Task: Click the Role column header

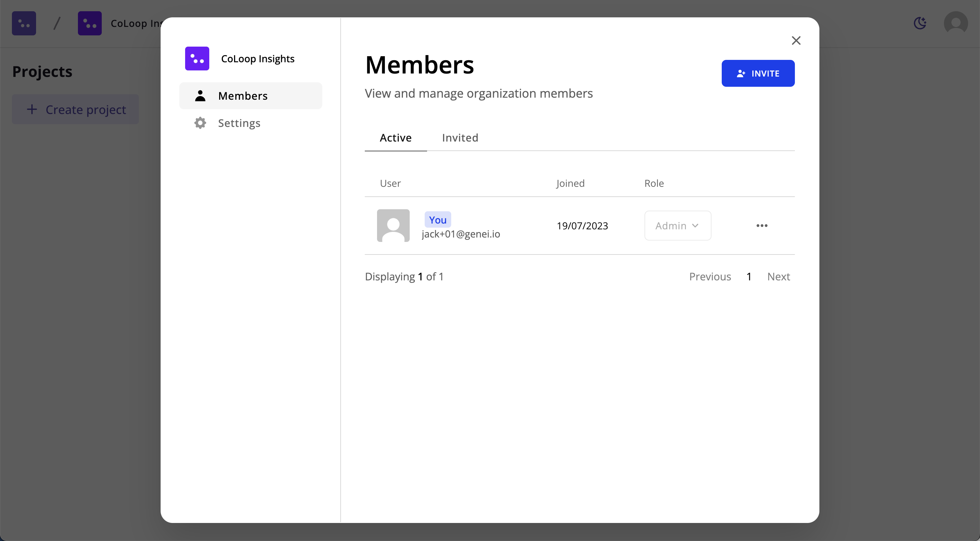Action: pos(654,183)
